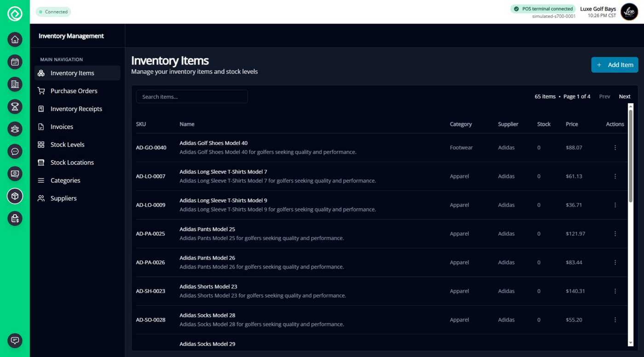Open the actions menu for Adidas Socks Model 28

615,319
